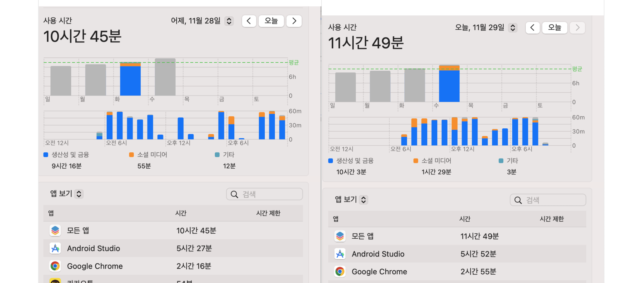The image size is (644, 283).
Task: Click the teal 기타 legend swatch in left window
Action: click(x=217, y=155)
